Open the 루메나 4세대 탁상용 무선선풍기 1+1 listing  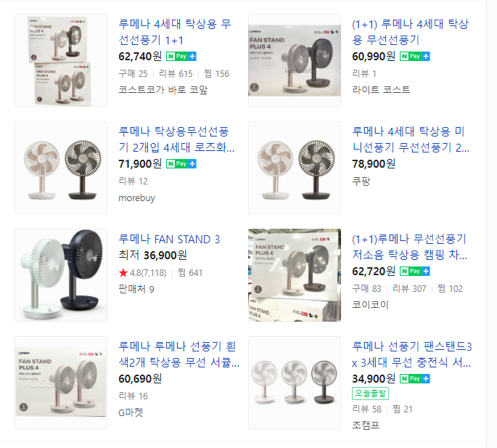pos(175,32)
